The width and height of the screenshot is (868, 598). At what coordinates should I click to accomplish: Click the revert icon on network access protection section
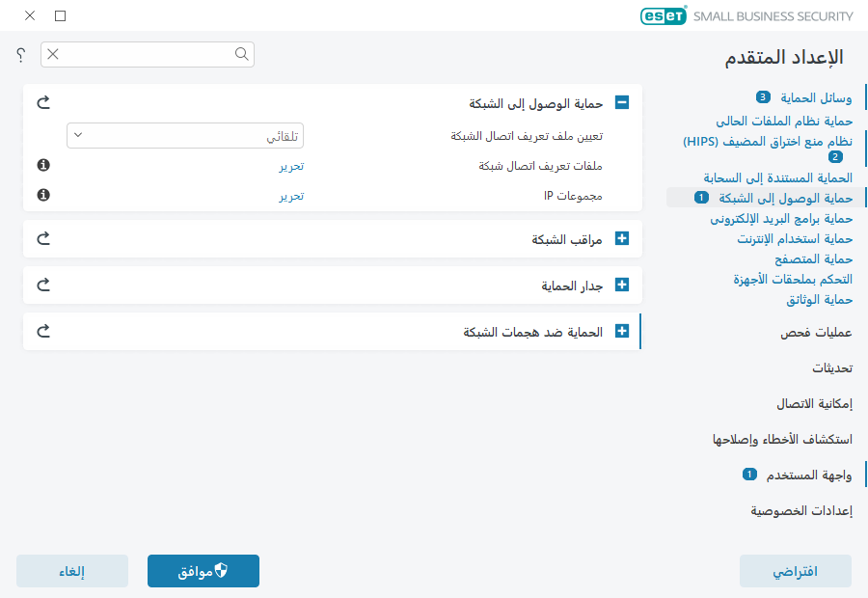coord(42,101)
